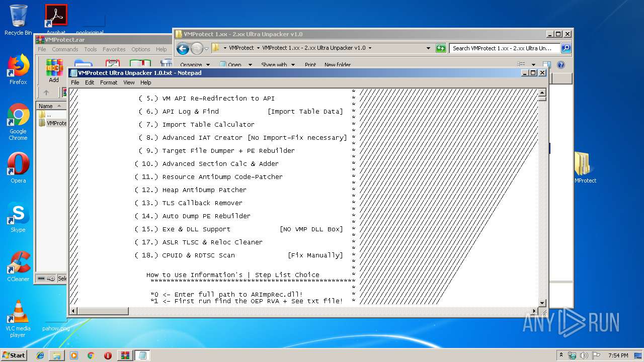The width and height of the screenshot is (644, 362).
Task: Open Firefox desktop shortcut
Action: [18, 69]
